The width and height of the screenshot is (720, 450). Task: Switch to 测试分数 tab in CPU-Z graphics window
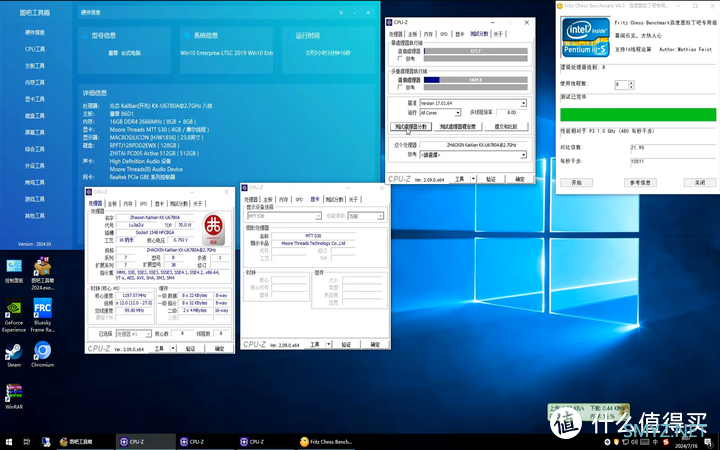point(334,199)
